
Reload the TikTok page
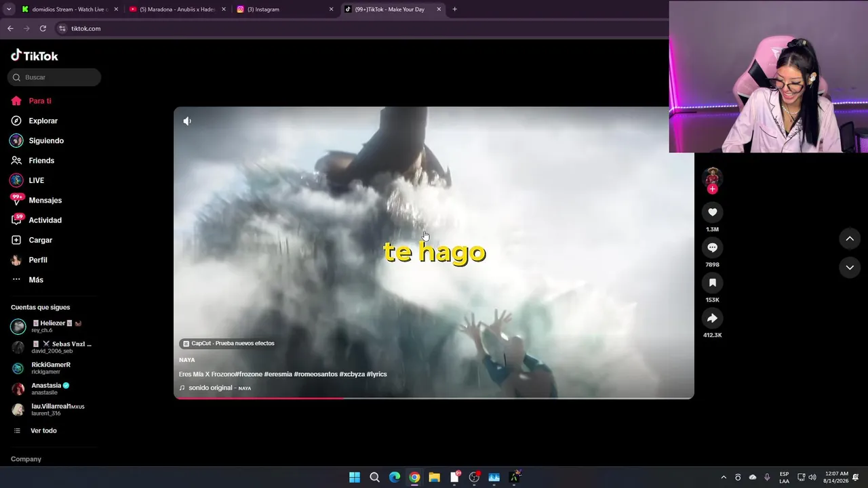43,28
